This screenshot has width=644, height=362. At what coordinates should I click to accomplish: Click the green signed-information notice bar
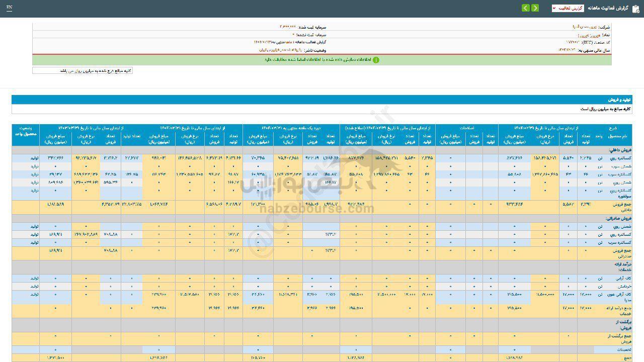322,60
